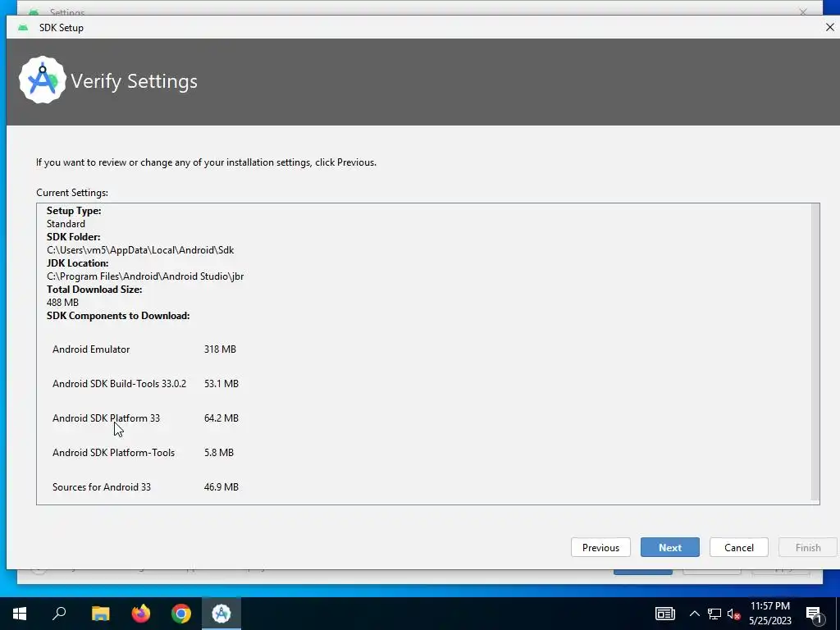Click the taskbar clock showing 11:57 PM
840x630 pixels.
(769, 614)
